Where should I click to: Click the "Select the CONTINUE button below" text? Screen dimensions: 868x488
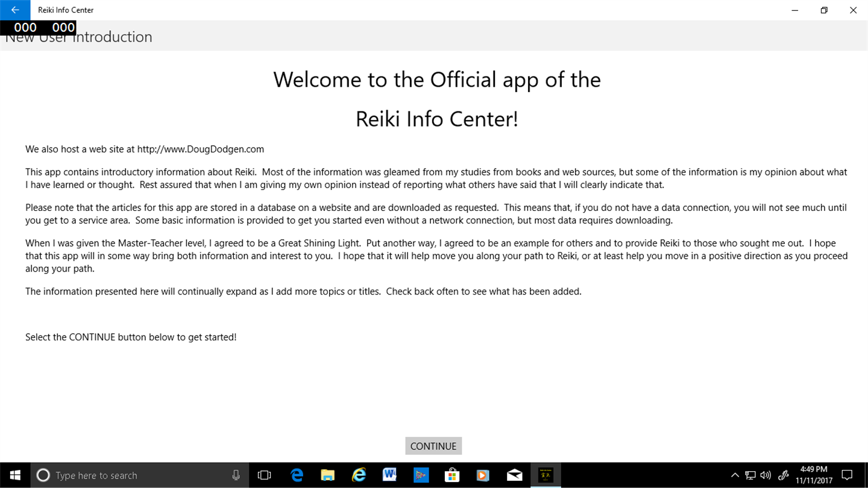pyautogui.click(x=131, y=337)
